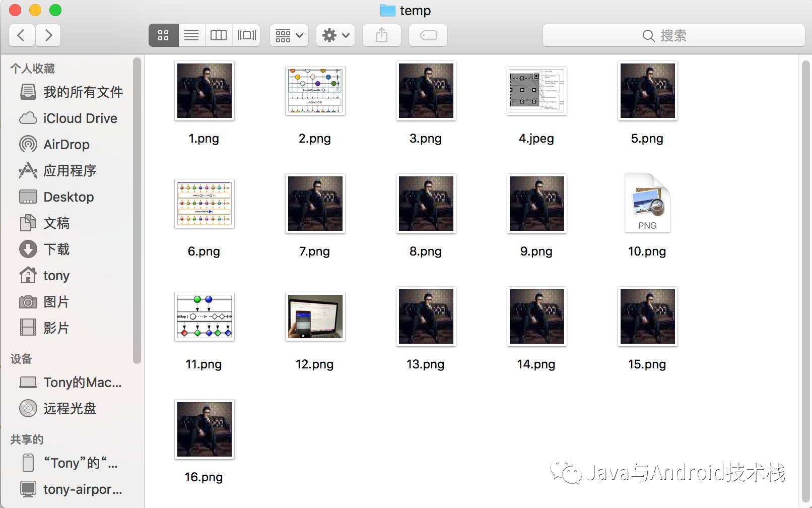This screenshot has width=812, height=508.
Task: Go back with the left arrow button
Action: click(x=22, y=35)
